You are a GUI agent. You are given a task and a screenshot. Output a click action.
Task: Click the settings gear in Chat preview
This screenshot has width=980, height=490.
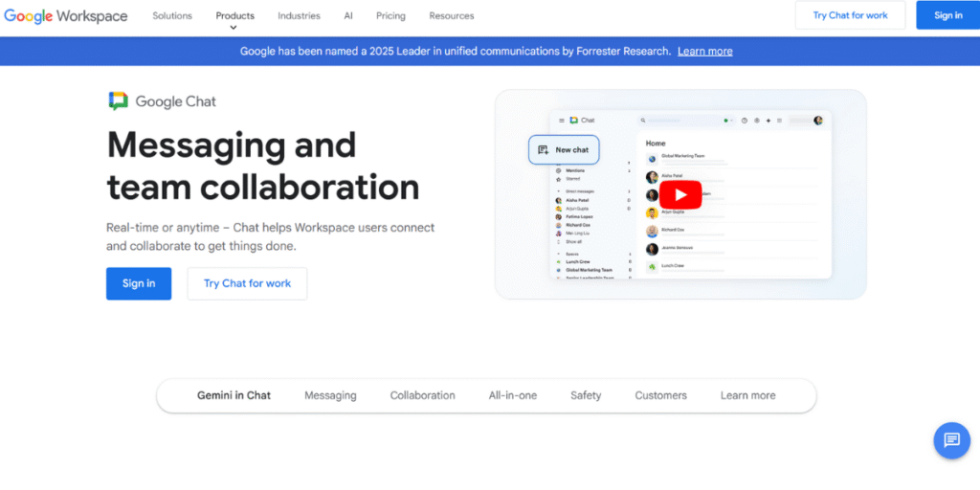pos(757,121)
